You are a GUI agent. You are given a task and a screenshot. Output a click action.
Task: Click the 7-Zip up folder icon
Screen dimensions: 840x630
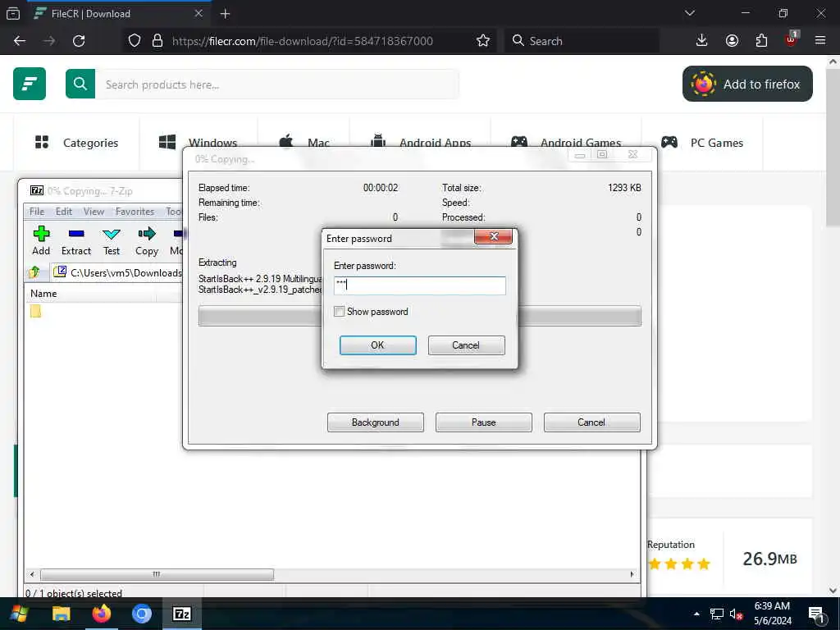tap(34, 272)
